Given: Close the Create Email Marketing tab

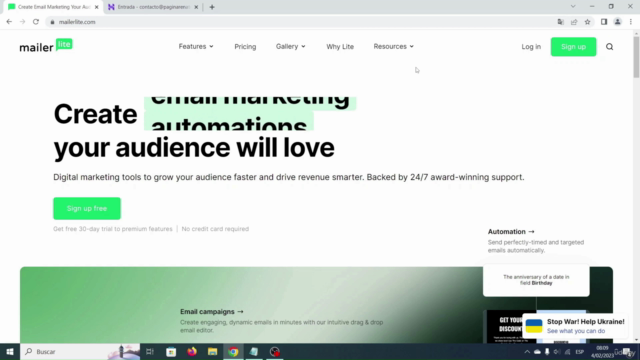Looking at the screenshot, I should (x=97, y=7).
